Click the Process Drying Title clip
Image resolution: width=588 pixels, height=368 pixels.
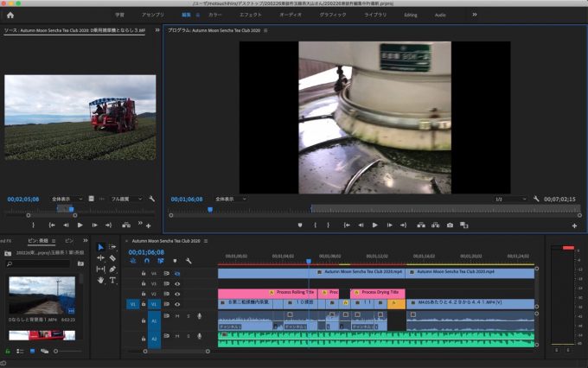coord(378,293)
